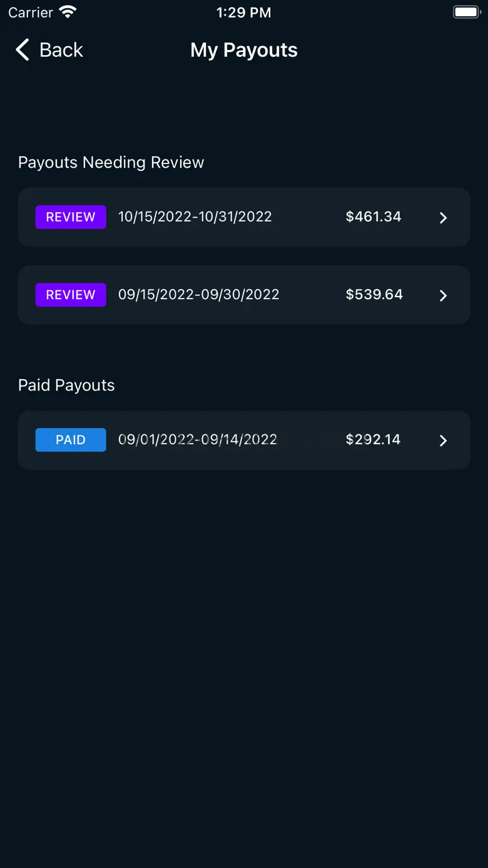Tap the Paid Payouts section heading
The height and width of the screenshot is (868, 488).
pyautogui.click(x=66, y=385)
